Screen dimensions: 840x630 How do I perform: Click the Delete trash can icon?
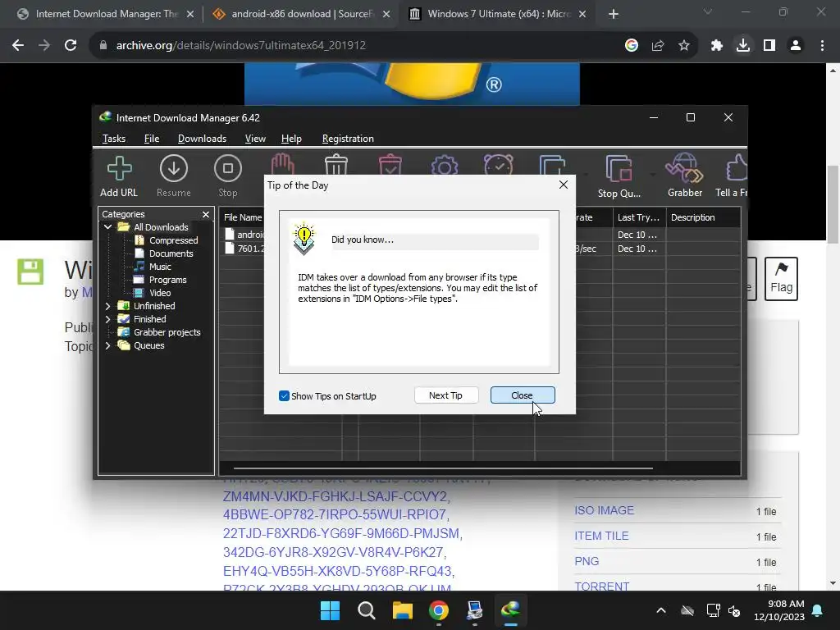[x=336, y=164]
